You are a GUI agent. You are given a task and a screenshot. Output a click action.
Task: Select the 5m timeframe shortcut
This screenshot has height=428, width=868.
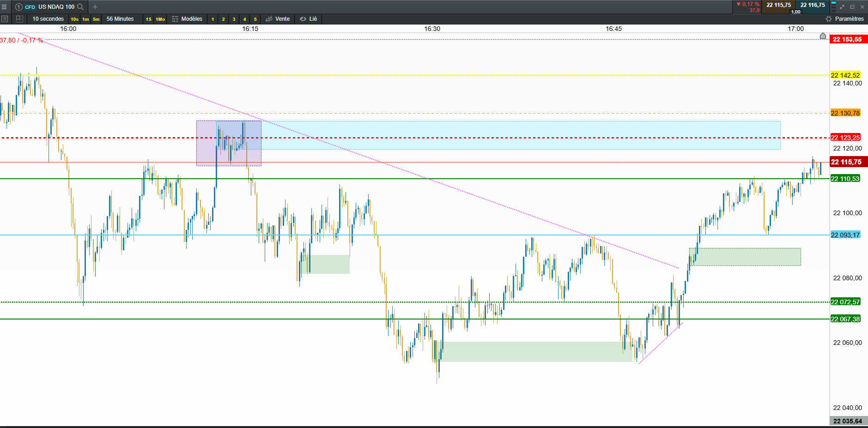pyautogui.click(x=96, y=19)
